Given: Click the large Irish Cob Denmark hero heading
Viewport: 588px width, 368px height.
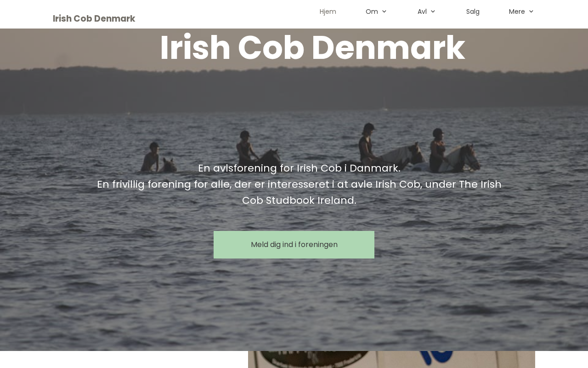Looking at the screenshot, I should 312,47.
